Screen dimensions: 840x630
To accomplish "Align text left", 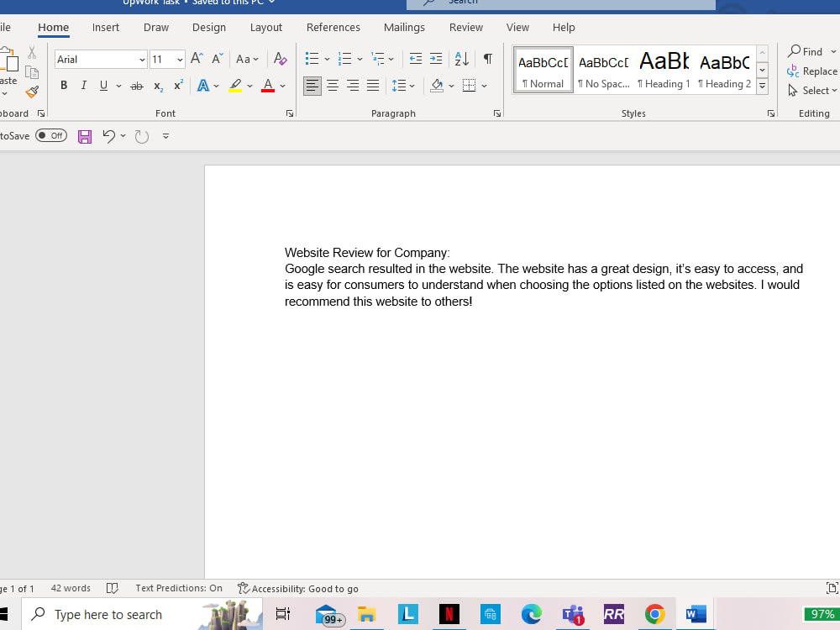I will [312, 86].
